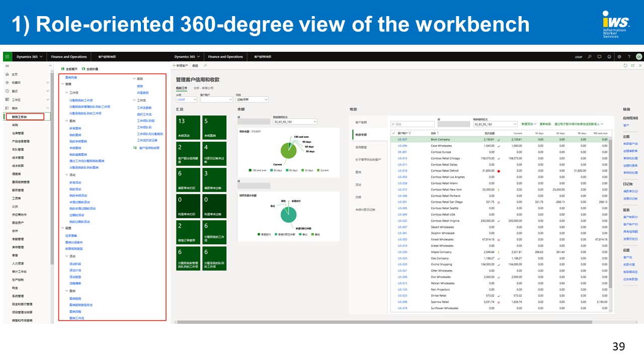Click the Finance and Operations label on right bar
Screen dimensions: 644x362
click(x=225, y=57)
